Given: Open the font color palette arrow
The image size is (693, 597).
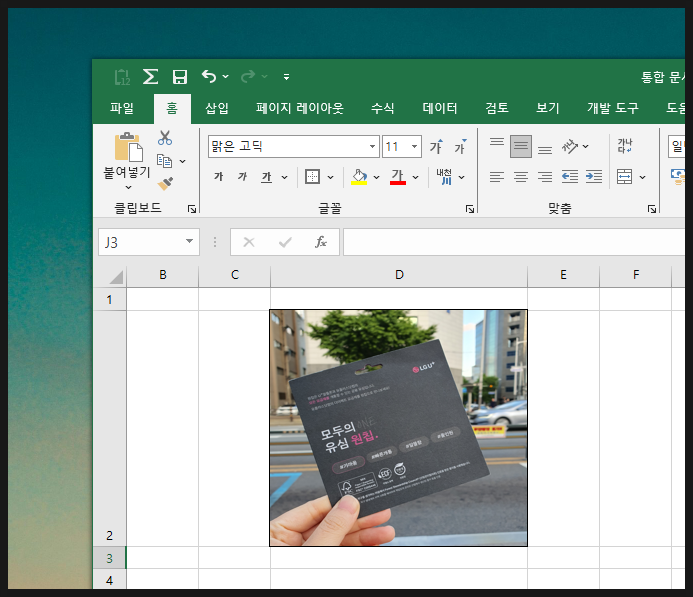Looking at the screenshot, I should tap(415, 177).
